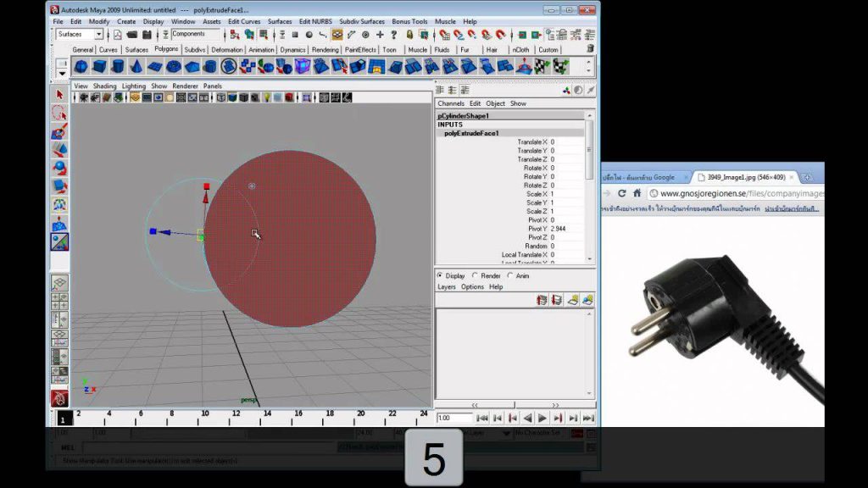This screenshot has width=868, height=488.
Task: Pick the Paint Selection tool
Action: pos(60,131)
